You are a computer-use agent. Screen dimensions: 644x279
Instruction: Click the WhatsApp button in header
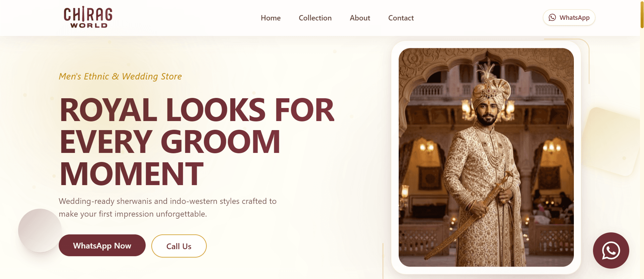tap(569, 17)
